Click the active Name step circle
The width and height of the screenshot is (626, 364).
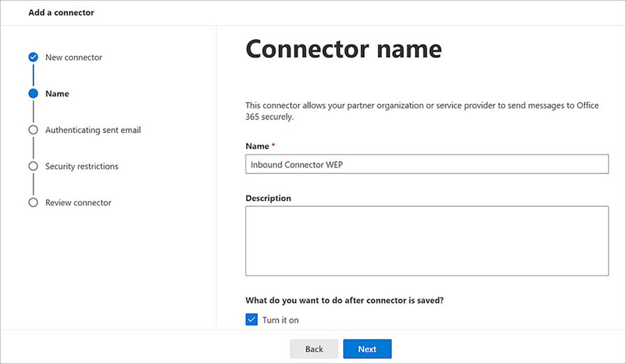(x=33, y=94)
